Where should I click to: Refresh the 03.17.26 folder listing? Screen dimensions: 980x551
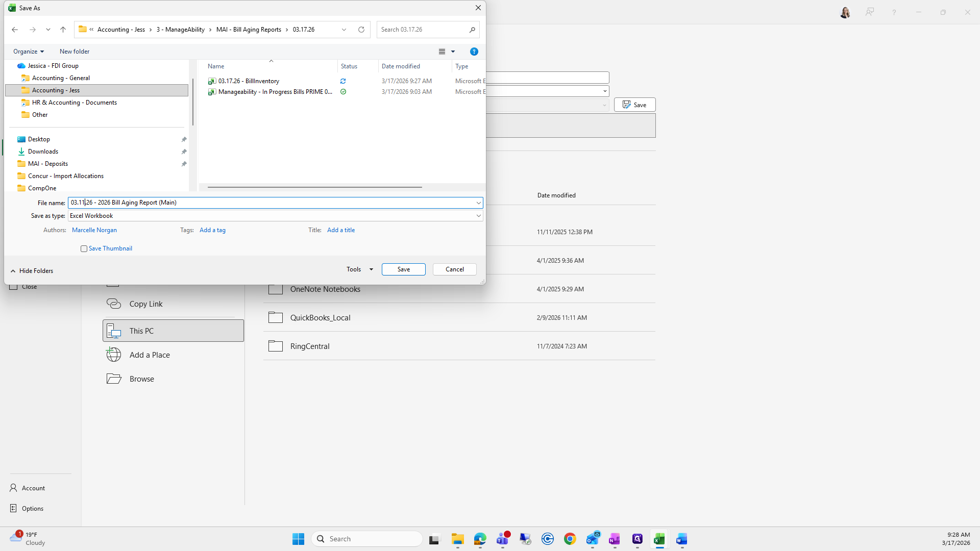coord(361,30)
